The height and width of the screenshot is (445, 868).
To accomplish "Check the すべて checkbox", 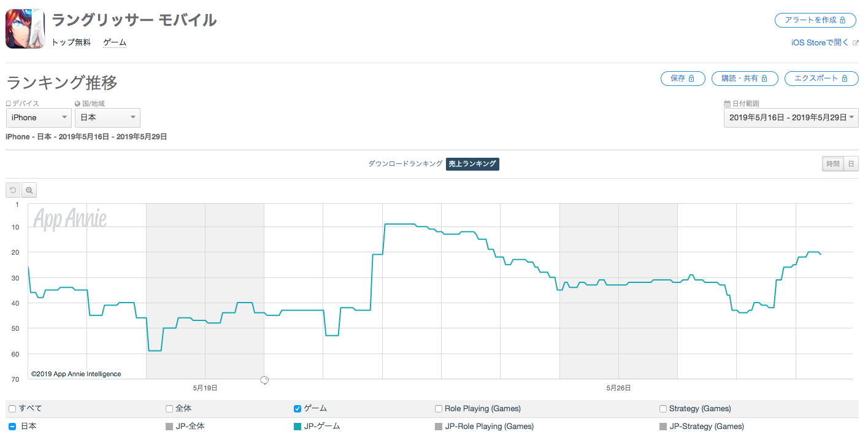I will (12, 409).
